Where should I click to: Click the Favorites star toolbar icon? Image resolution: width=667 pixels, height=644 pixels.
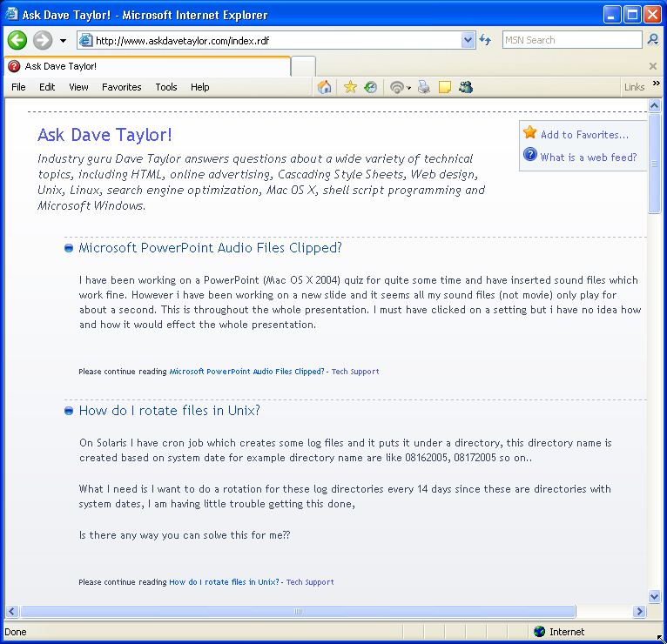click(350, 87)
